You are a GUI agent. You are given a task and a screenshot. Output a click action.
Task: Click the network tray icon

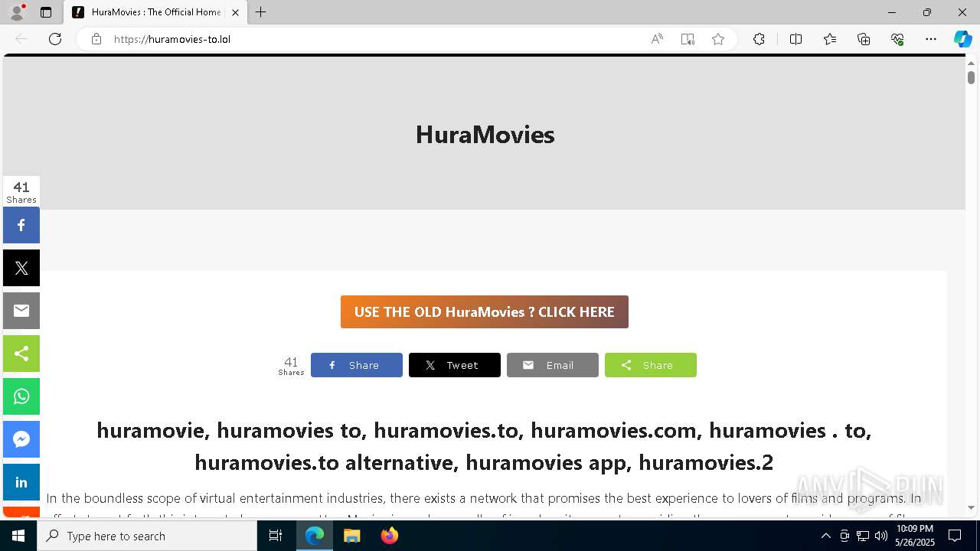coord(862,536)
